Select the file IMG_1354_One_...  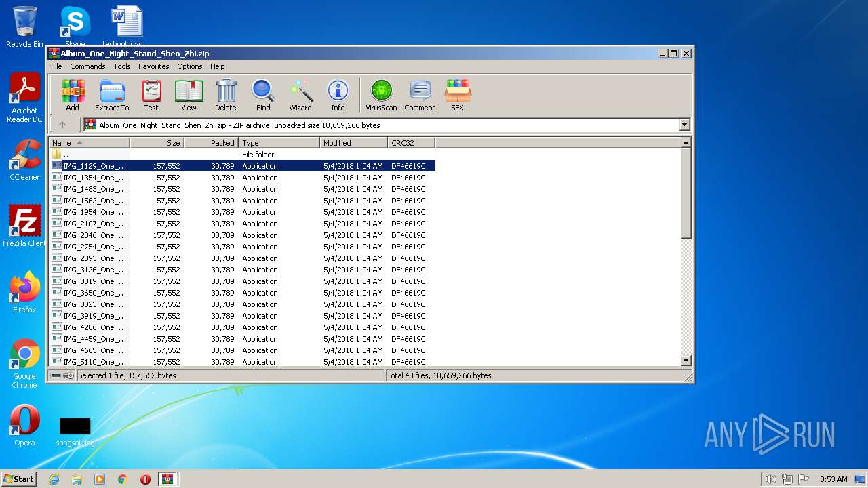pyautogui.click(x=242, y=178)
